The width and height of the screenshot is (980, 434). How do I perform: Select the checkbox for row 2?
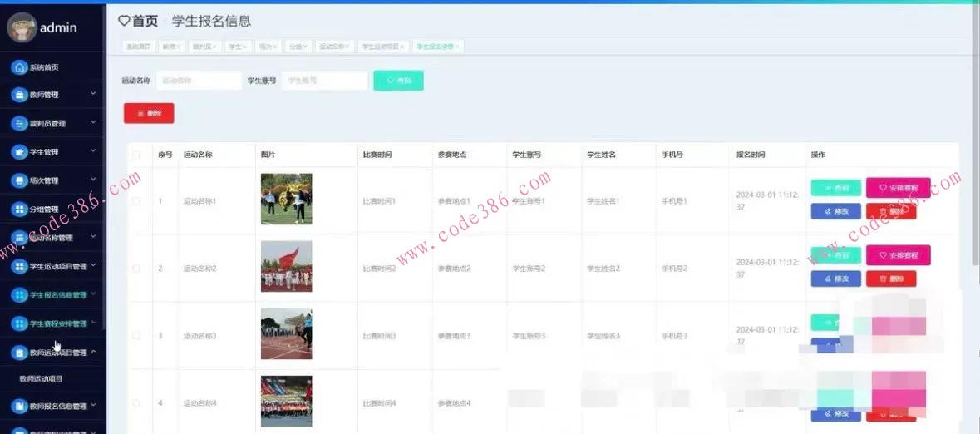[136, 269]
